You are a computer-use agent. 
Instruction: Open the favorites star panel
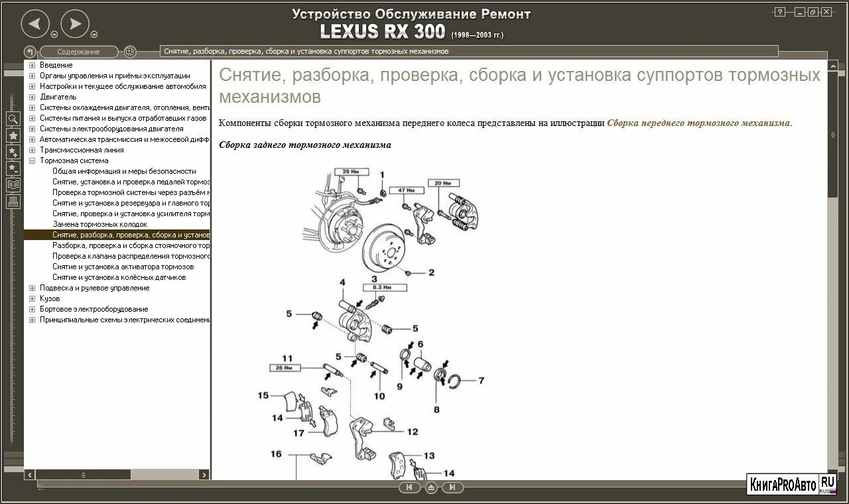click(x=13, y=135)
